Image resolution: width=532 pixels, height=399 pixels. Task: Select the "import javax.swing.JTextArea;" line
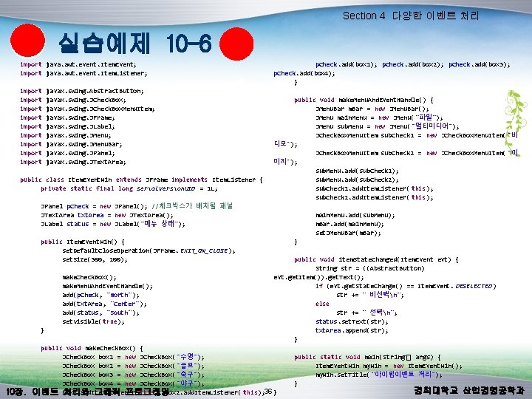pos(73,162)
